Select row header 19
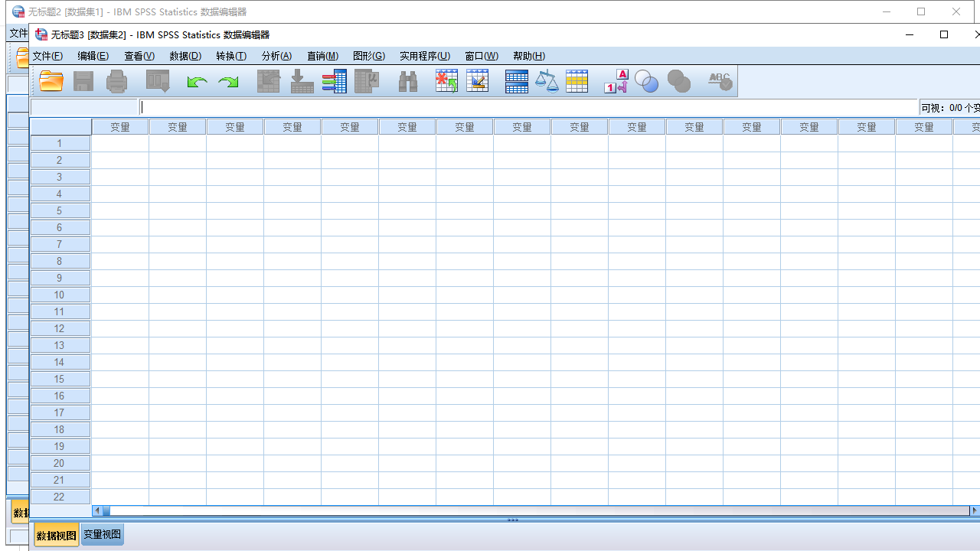This screenshot has width=980, height=551. (x=60, y=446)
